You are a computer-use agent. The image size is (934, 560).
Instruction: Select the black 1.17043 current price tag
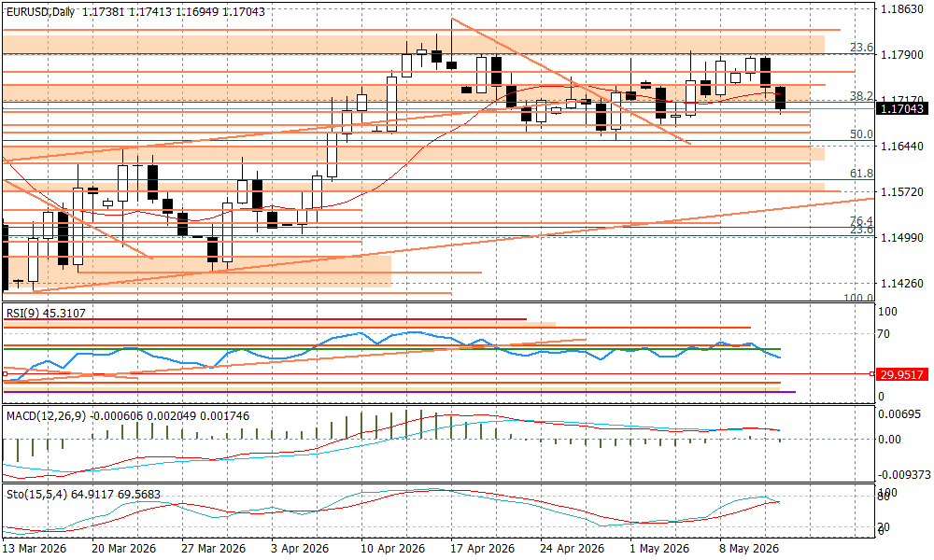(901, 109)
